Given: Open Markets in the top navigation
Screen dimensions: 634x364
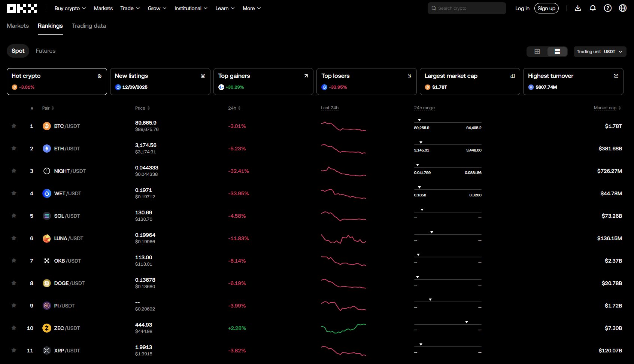Looking at the screenshot, I should (x=103, y=8).
